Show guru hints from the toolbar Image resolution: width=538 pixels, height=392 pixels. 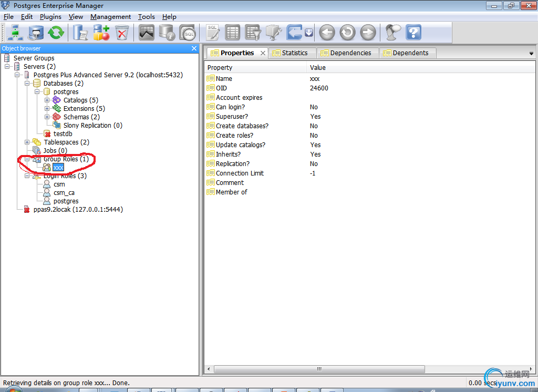coord(393,33)
